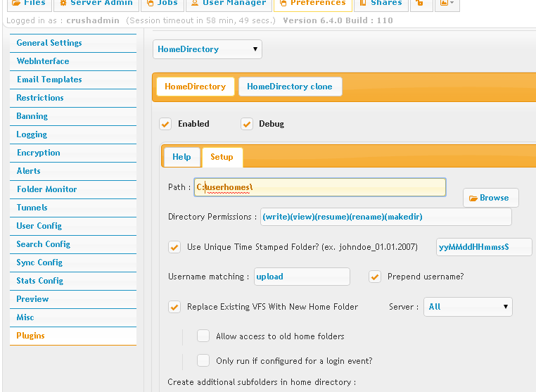Image resolution: width=536 pixels, height=392 pixels.
Task: Open Banning settings
Action: (x=73, y=116)
